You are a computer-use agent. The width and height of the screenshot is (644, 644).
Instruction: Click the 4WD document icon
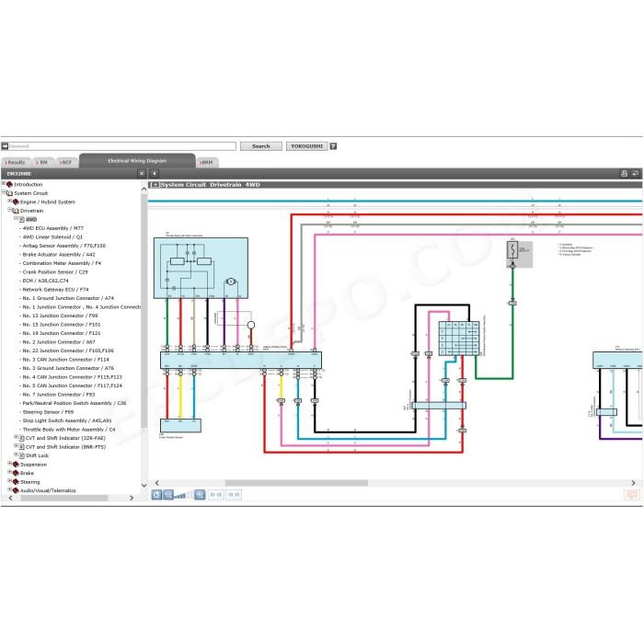pyautogui.click(x=22, y=220)
